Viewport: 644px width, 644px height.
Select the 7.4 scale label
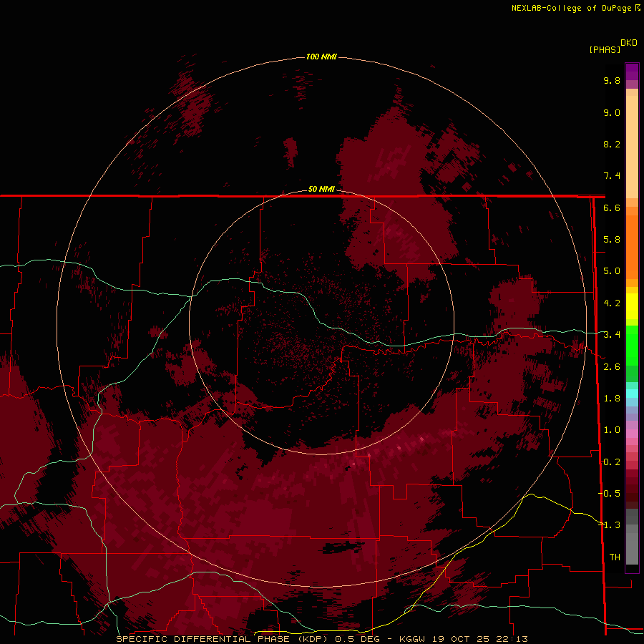coord(612,176)
